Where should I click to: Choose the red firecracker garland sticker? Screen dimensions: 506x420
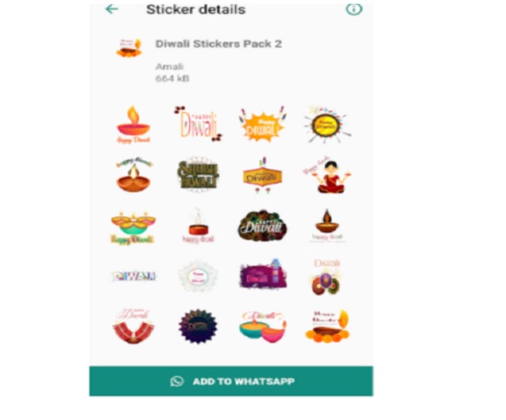pyautogui.click(x=133, y=326)
